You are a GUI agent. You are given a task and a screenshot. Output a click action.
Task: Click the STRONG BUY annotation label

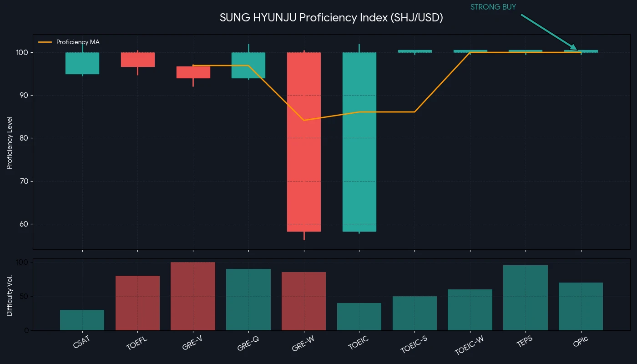pos(493,7)
